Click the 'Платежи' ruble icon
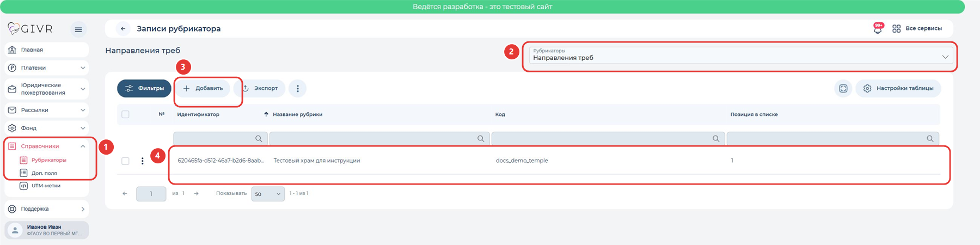The image size is (980, 245). point(13,68)
